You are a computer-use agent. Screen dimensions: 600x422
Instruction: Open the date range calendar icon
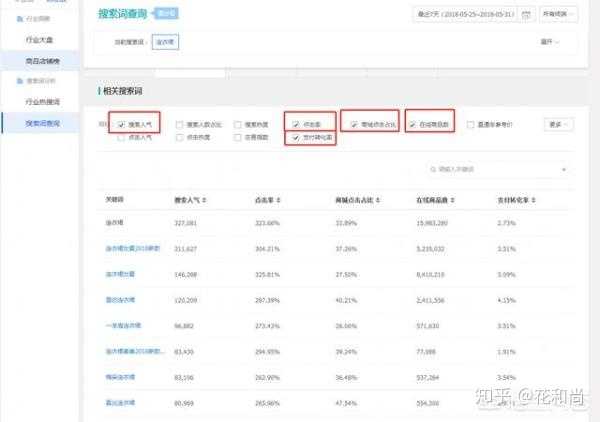[x=527, y=15]
